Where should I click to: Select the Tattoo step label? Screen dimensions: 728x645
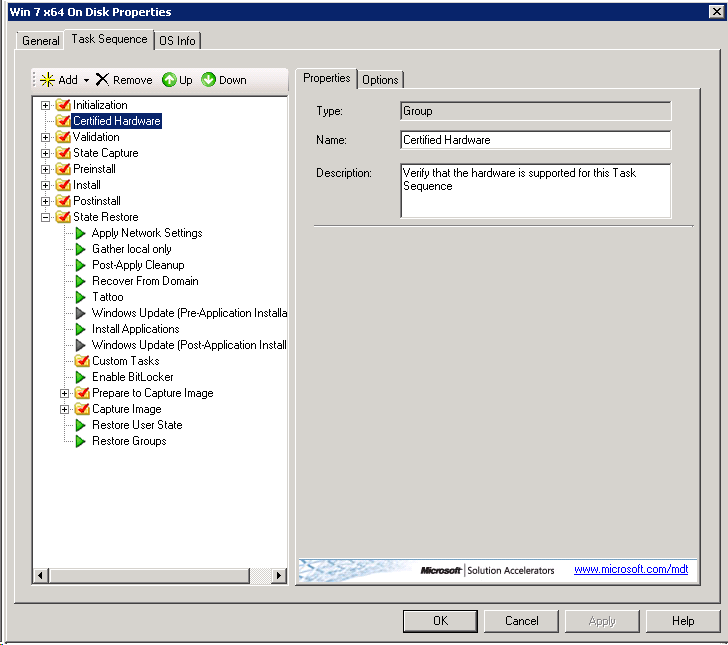pyautogui.click(x=108, y=297)
